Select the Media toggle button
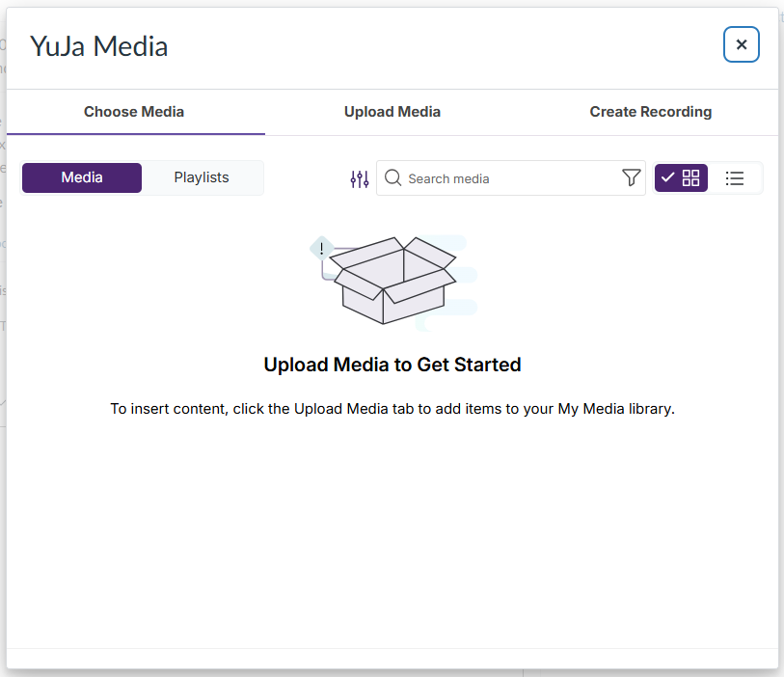This screenshot has width=784, height=677. tap(82, 177)
